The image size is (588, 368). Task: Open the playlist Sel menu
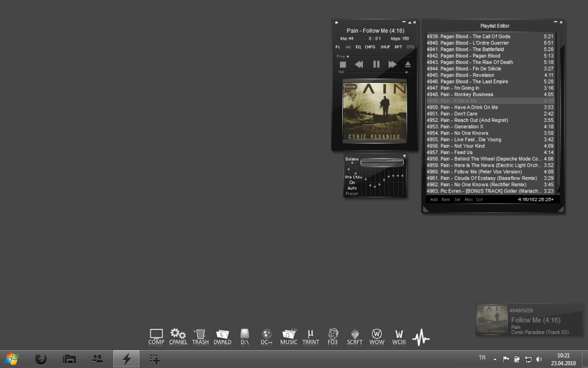point(457,200)
